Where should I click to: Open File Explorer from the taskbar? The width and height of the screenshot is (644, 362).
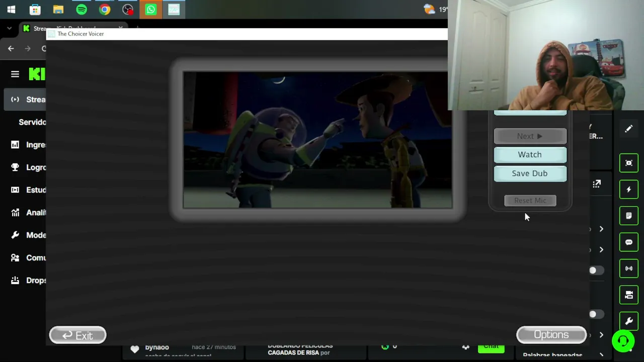click(x=58, y=10)
